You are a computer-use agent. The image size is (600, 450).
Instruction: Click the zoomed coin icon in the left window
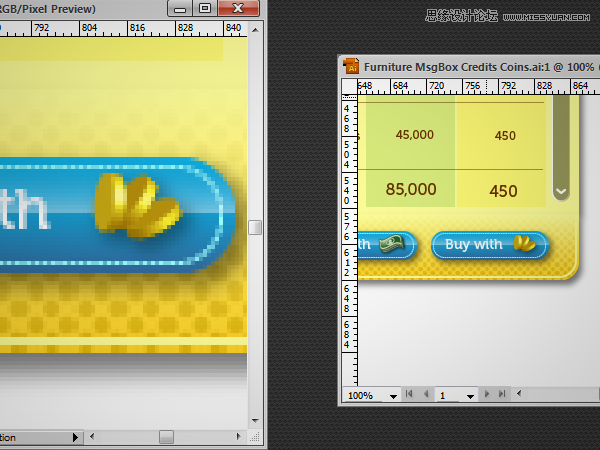coord(137,205)
